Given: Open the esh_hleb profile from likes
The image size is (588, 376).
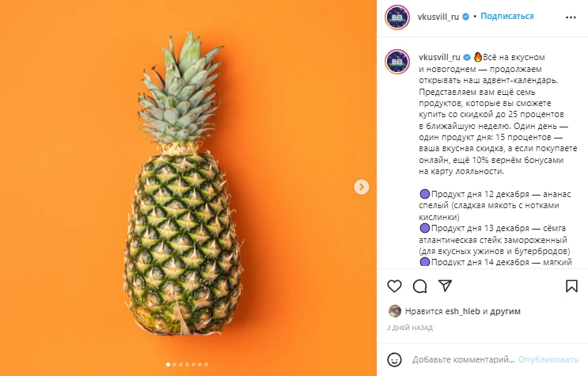Looking at the screenshot, I should click(x=463, y=311).
